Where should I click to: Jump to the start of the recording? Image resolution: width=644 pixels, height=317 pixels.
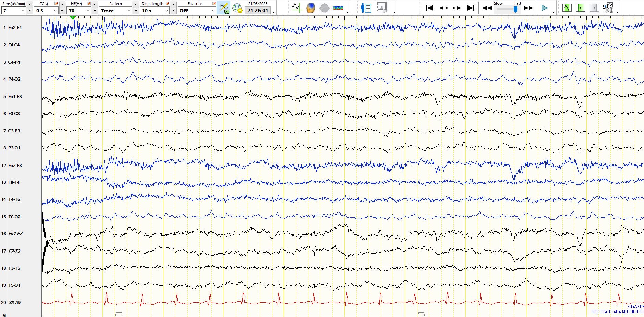(x=429, y=8)
